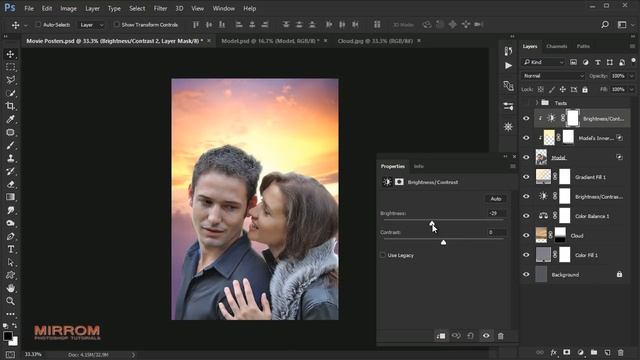Hide the Model layer

[526, 157]
